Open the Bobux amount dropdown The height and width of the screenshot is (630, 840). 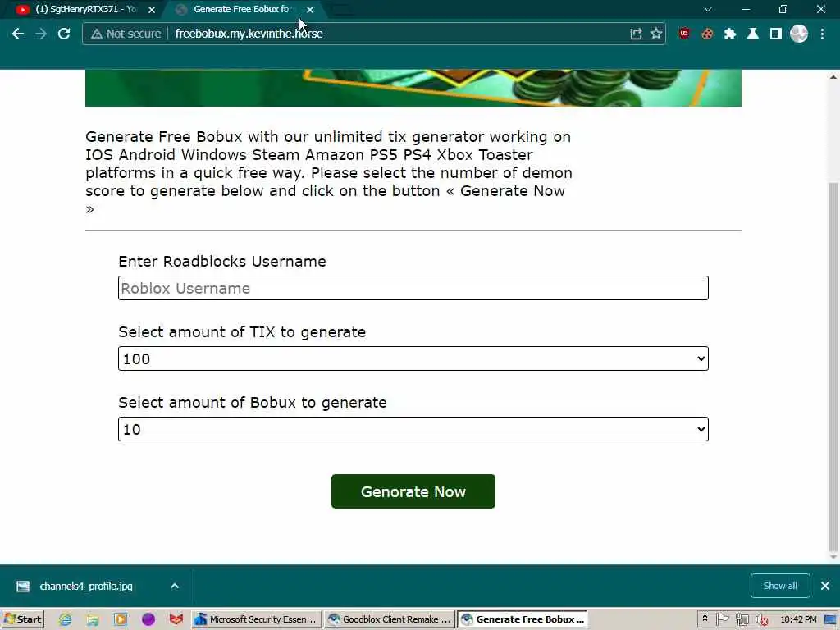pyautogui.click(x=413, y=429)
